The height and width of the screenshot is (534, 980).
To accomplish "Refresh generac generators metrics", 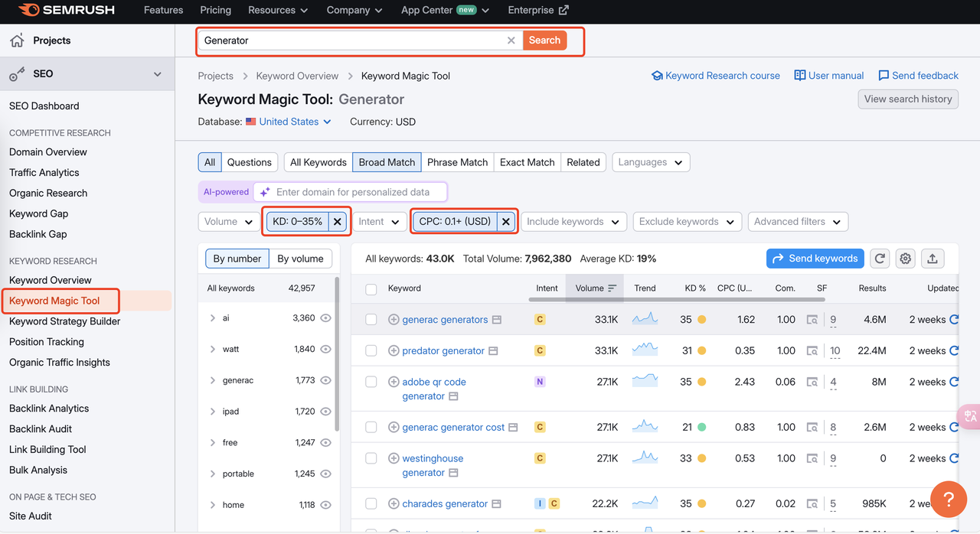I will (x=954, y=320).
